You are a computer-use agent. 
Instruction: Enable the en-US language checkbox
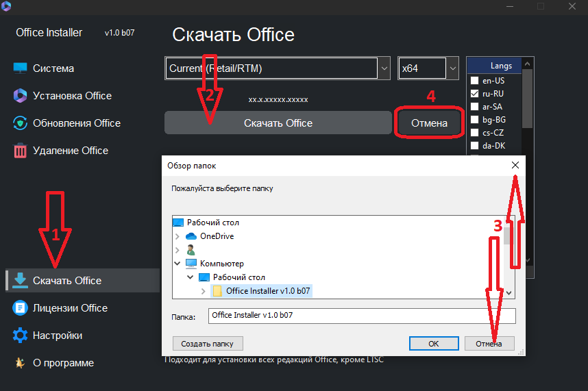click(474, 81)
